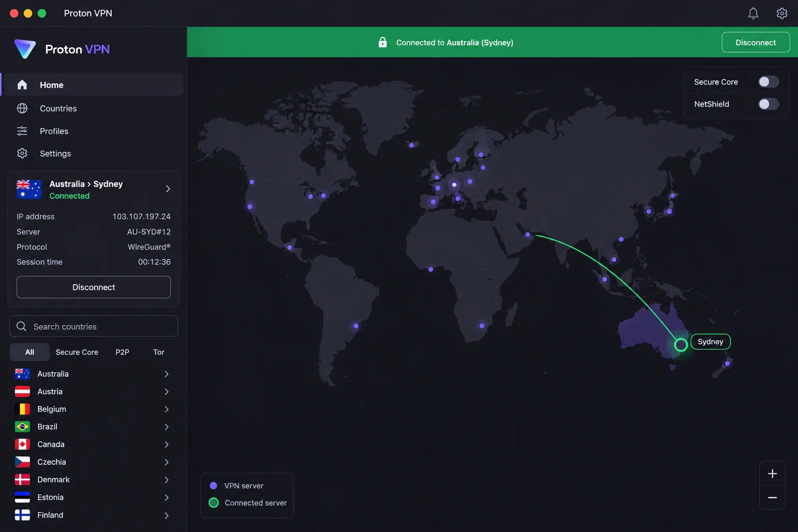Click the Denmark flag icon
This screenshot has width=798, height=532.
click(22, 480)
